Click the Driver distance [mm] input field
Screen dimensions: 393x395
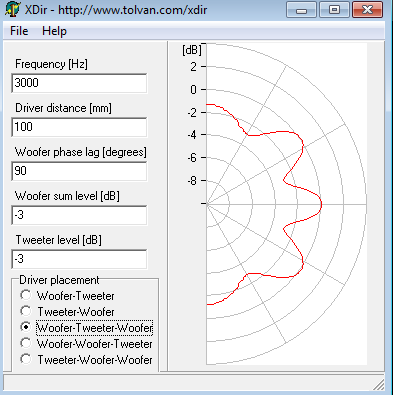[x=79, y=127]
